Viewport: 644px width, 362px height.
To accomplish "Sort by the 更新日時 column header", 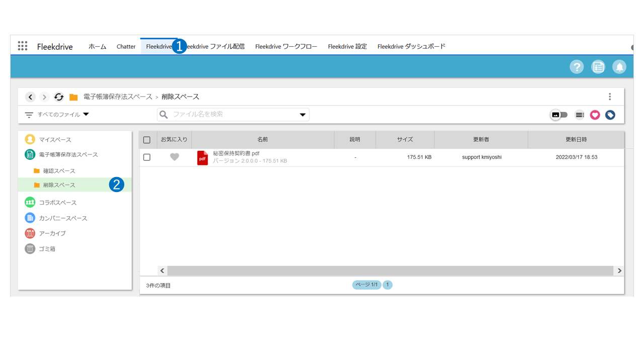I will (576, 140).
